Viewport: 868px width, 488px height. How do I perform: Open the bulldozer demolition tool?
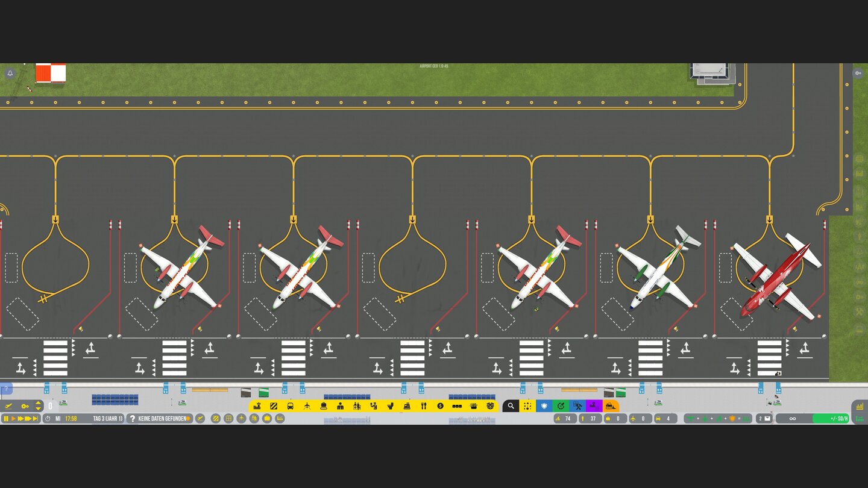[x=609, y=407]
